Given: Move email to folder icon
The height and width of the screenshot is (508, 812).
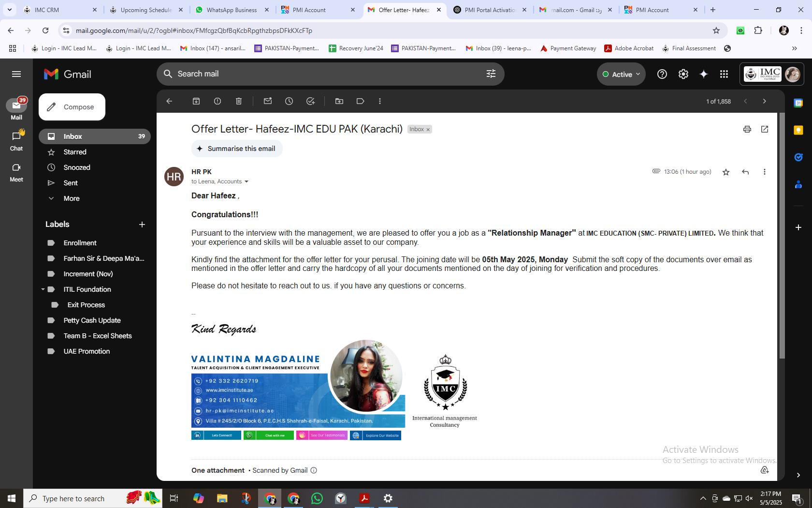Looking at the screenshot, I should pos(339,101).
